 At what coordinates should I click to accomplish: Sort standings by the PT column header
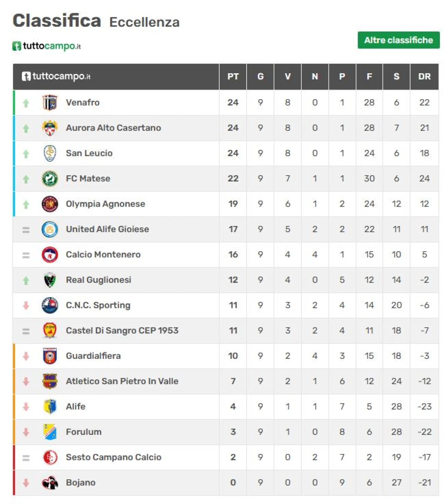(233, 77)
